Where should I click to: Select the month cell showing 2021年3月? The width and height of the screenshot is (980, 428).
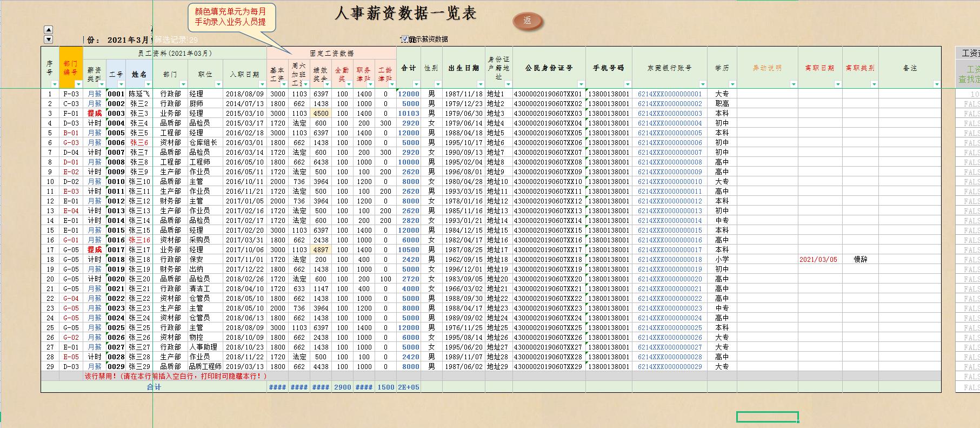coord(128,40)
